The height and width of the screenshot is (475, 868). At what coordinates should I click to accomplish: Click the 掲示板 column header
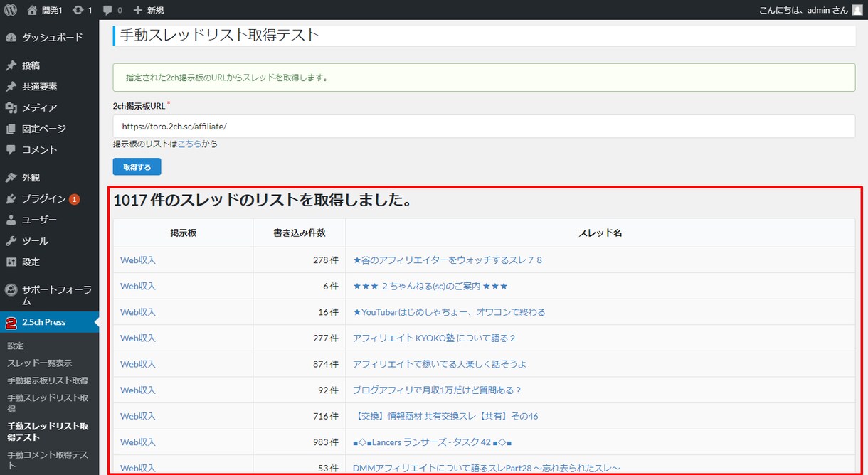183,233
